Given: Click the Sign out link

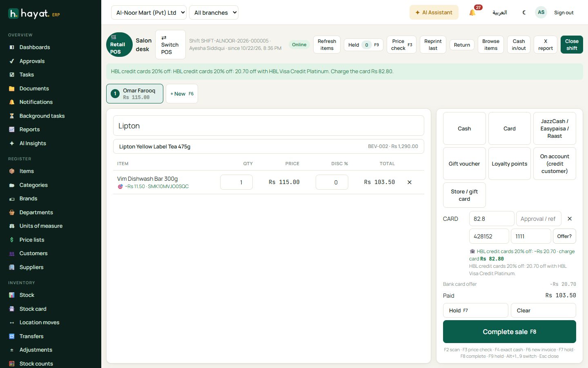Looking at the screenshot, I should click(563, 13).
